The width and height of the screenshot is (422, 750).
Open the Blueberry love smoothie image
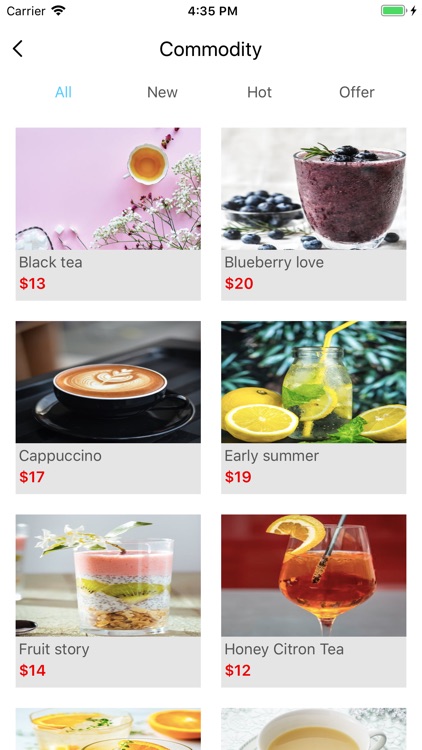313,188
